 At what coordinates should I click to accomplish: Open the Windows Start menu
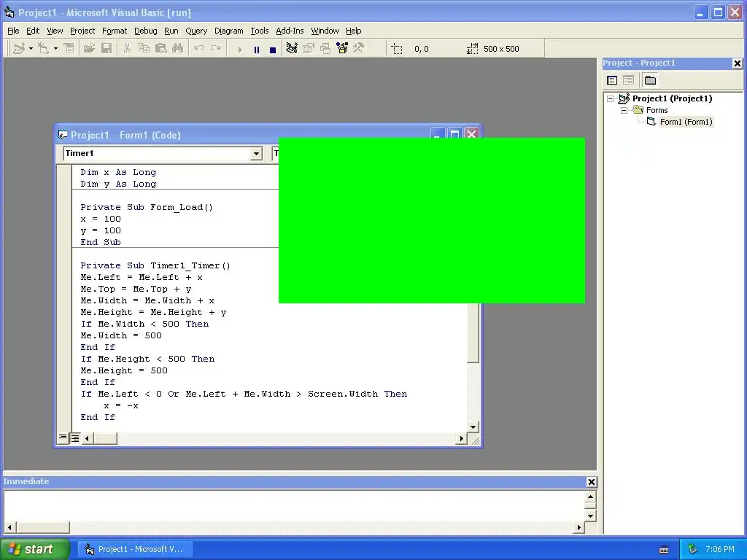[34, 549]
